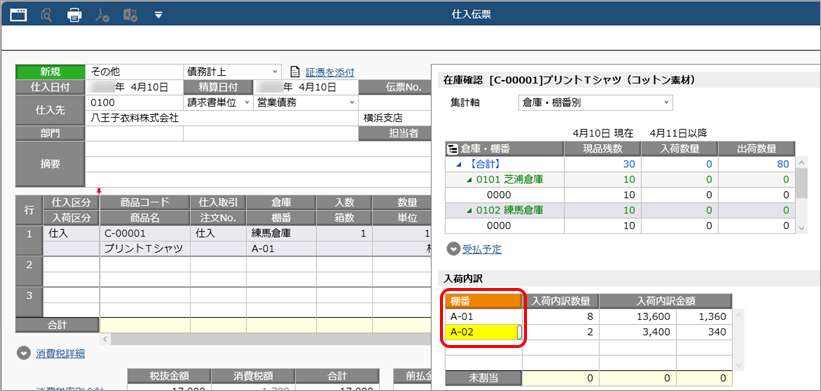Click the 消費税詳細 link
The height and width of the screenshot is (391, 821).
tap(60, 354)
